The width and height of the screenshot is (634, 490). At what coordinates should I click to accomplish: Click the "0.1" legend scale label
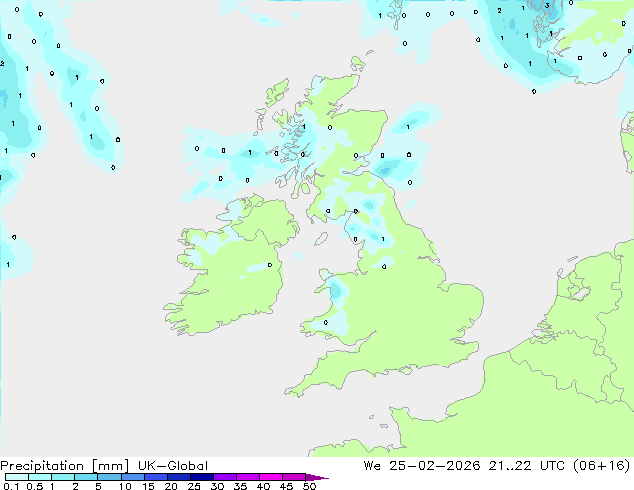click(x=11, y=486)
